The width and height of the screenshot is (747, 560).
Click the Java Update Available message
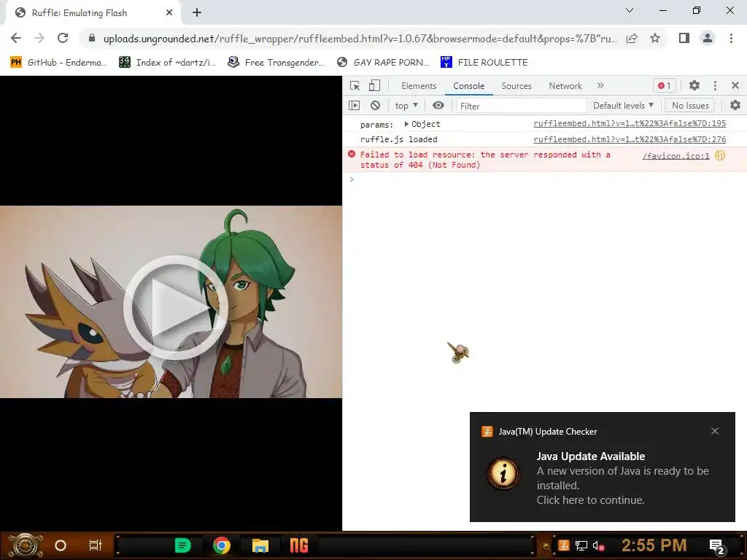(x=623, y=478)
